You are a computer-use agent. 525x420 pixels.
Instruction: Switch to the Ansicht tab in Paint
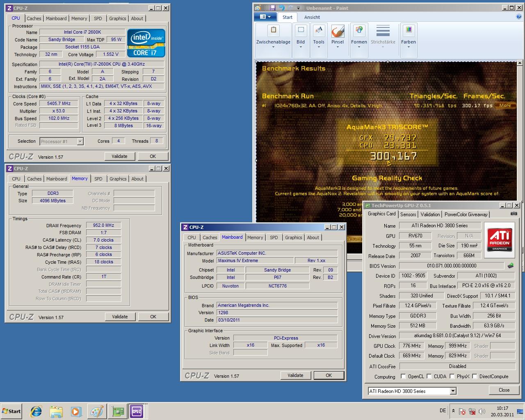coord(312,17)
